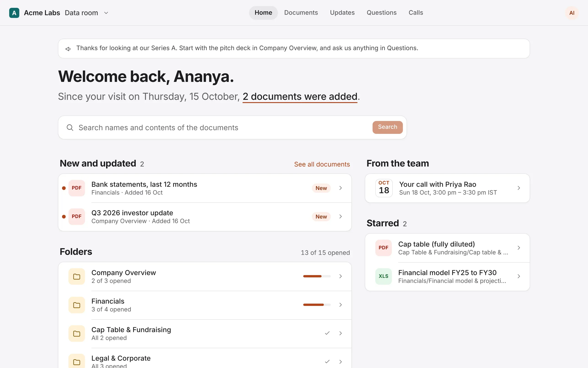Open the Updates tab
Screen dimensions: 588x368
pyautogui.click(x=342, y=13)
